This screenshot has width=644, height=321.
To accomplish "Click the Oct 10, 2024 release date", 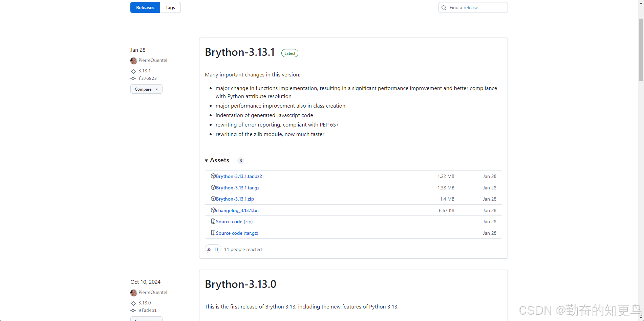I will tap(145, 282).
